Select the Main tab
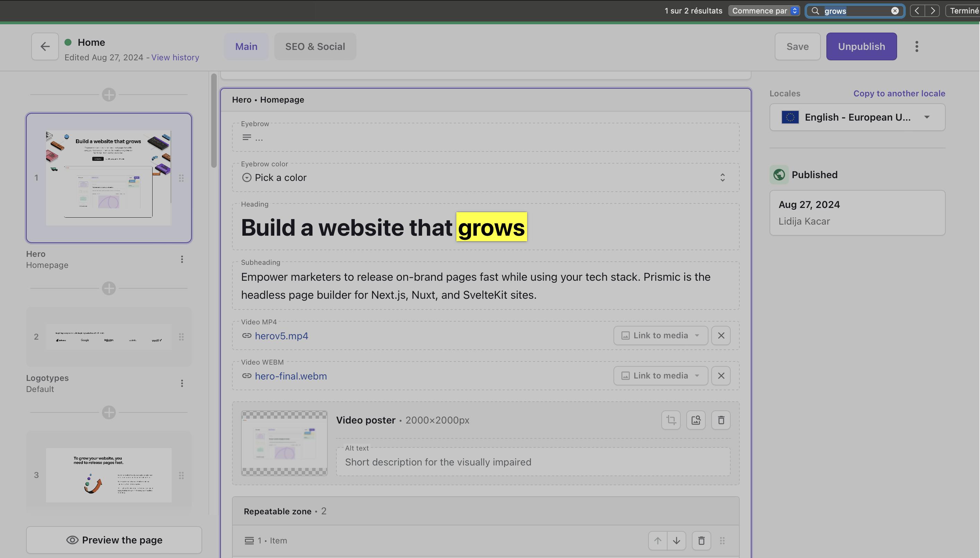The width and height of the screenshot is (980, 558). (246, 46)
